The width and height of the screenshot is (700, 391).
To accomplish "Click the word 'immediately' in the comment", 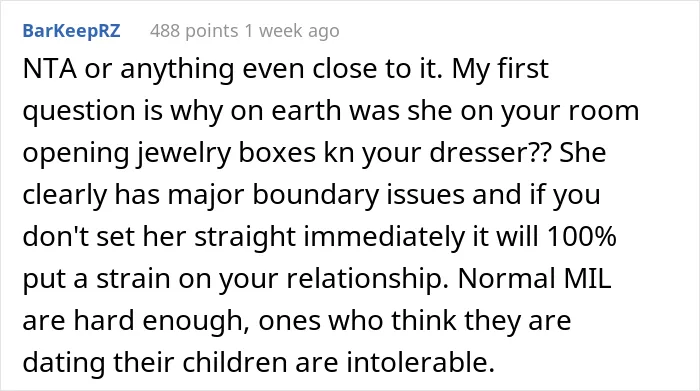I will pyautogui.click(x=384, y=238).
